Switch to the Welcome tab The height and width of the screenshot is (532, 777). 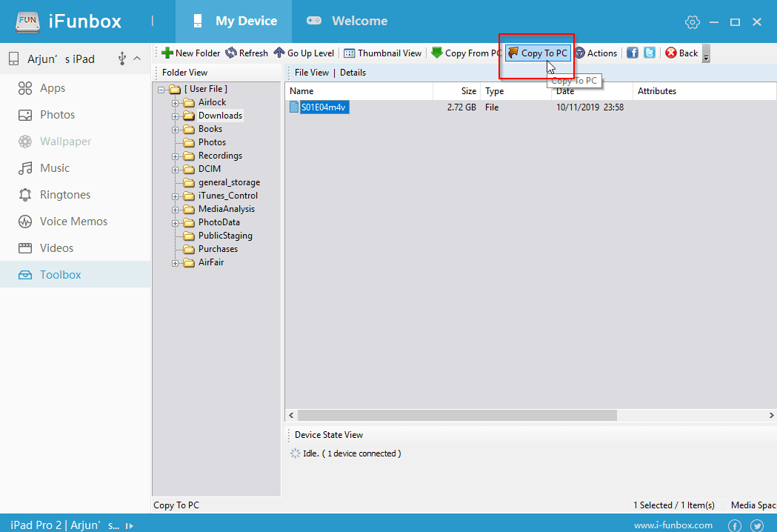pos(347,21)
